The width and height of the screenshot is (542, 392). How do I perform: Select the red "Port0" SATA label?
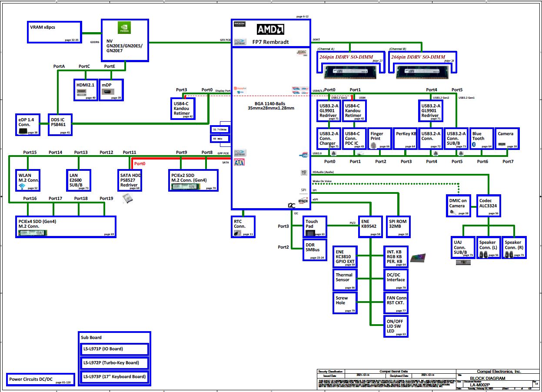[x=140, y=164]
